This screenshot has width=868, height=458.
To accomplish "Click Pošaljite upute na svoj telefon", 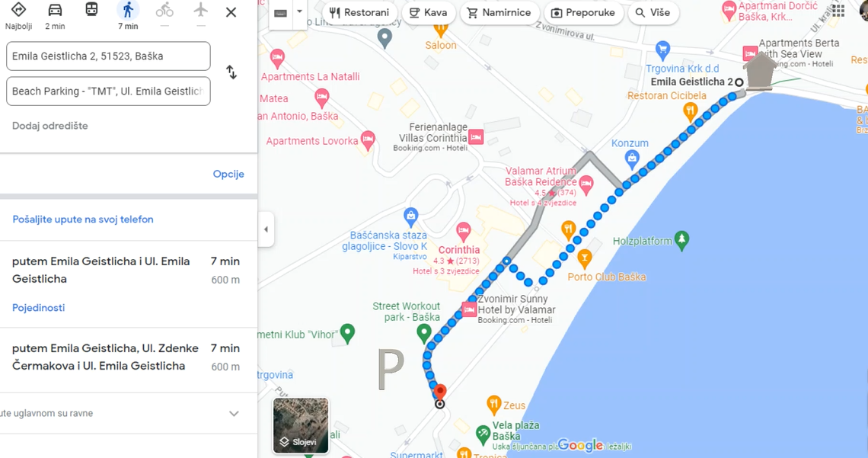I will [x=83, y=219].
